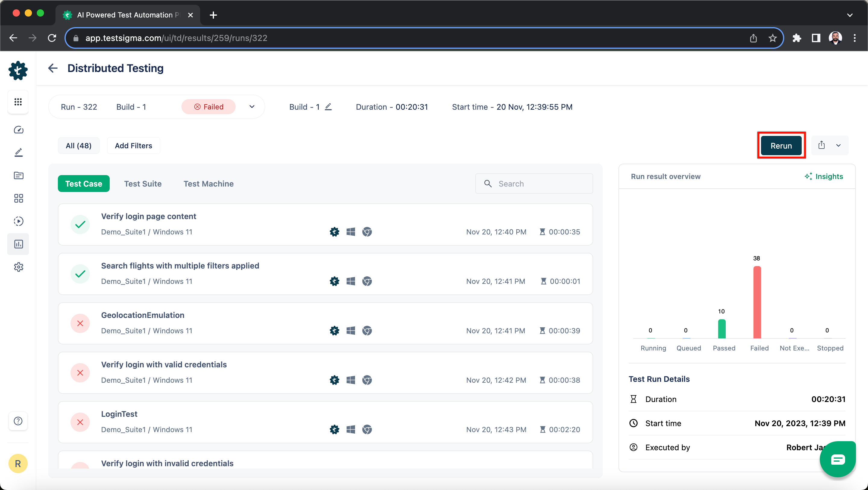Open the user avatar R in sidebar

(x=18, y=463)
